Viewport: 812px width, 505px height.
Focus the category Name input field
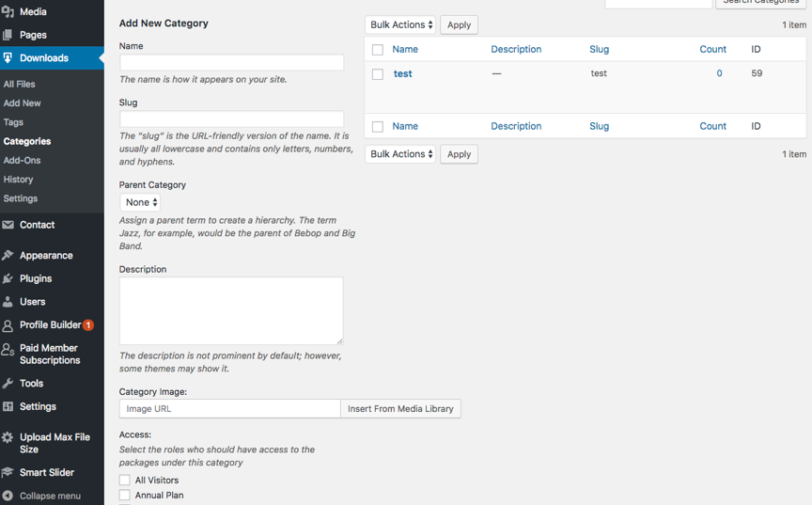pyautogui.click(x=231, y=63)
